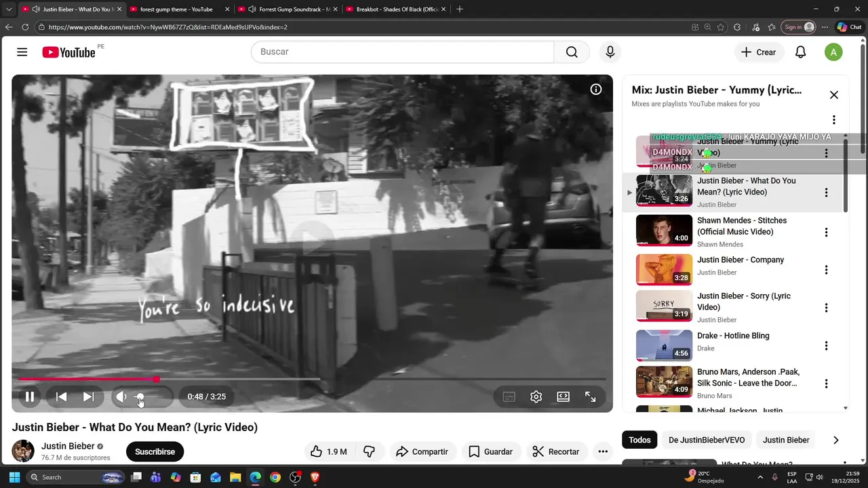The image size is (868, 488).
Task: Open options for Justin Bieber Company item
Action: coord(826,270)
